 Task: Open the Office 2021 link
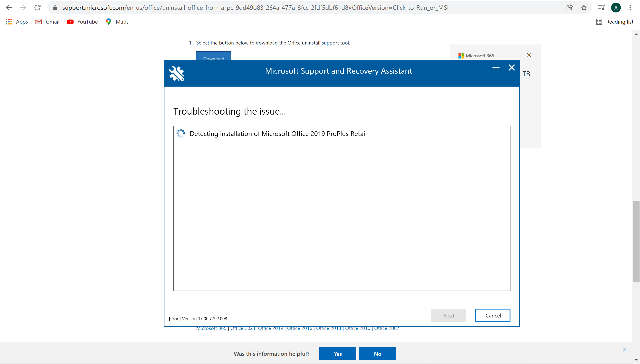coord(243,328)
